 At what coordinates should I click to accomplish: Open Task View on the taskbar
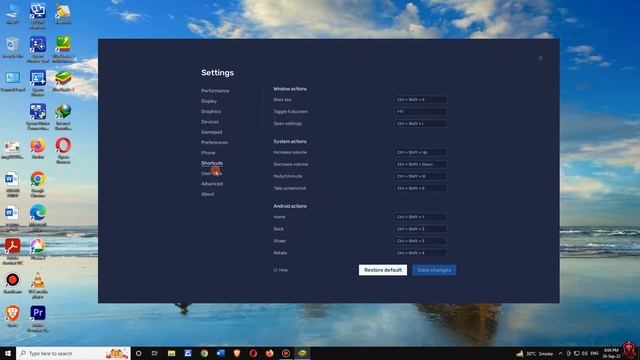(x=155, y=353)
